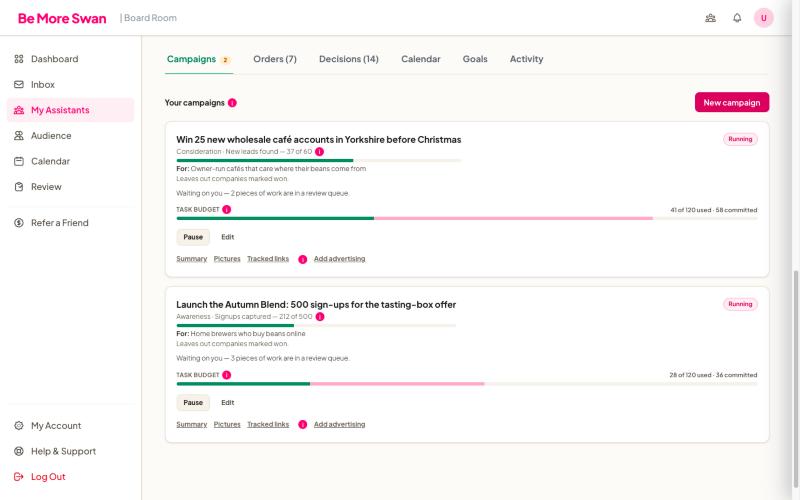Click the Autumn Blend task budget bar
Screen dimensions: 800x500
tap(467, 384)
